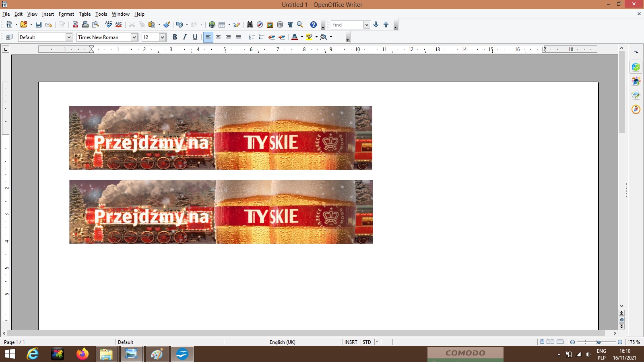Export document directly as PDF
644x362 pixels.
tap(75, 25)
